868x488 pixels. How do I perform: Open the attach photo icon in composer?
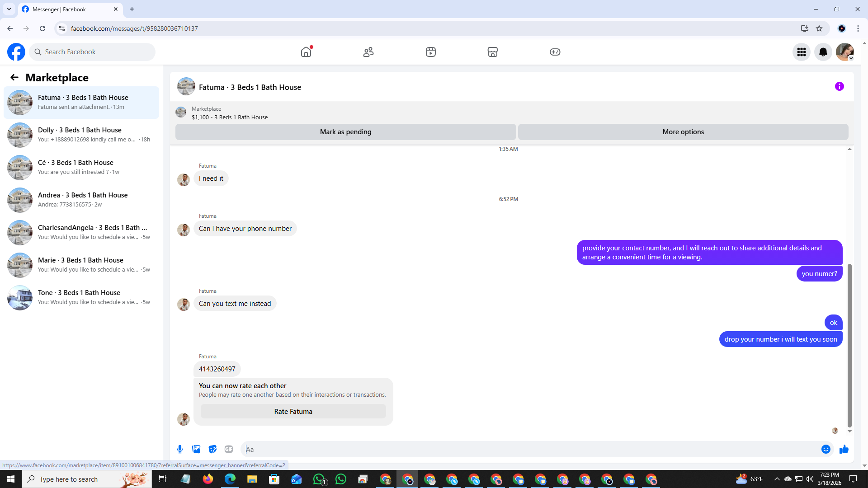click(196, 449)
